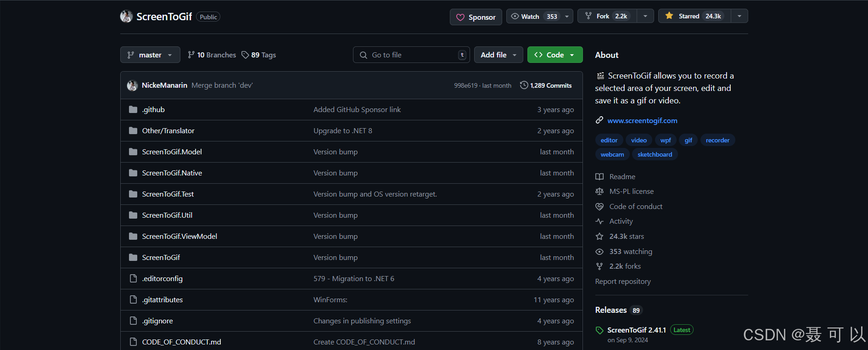Open the ScreenToGif.Util folder
Image resolution: width=868 pixels, height=350 pixels.
coord(167,215)
